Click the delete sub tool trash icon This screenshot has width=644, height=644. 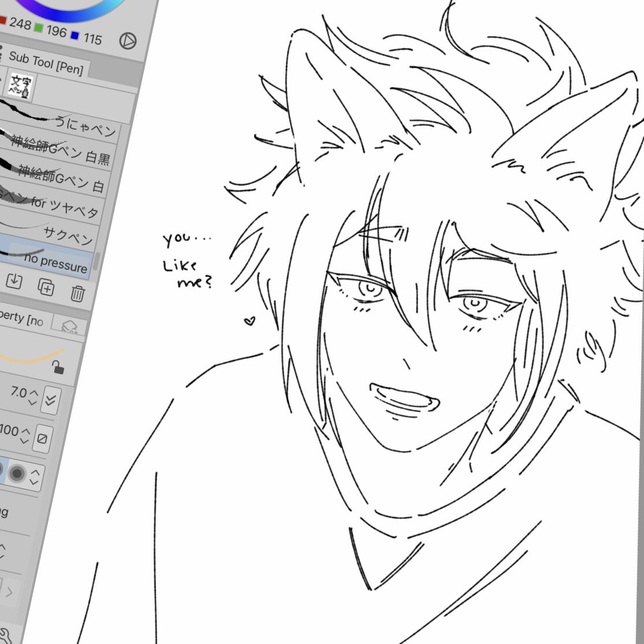[77, 293]
